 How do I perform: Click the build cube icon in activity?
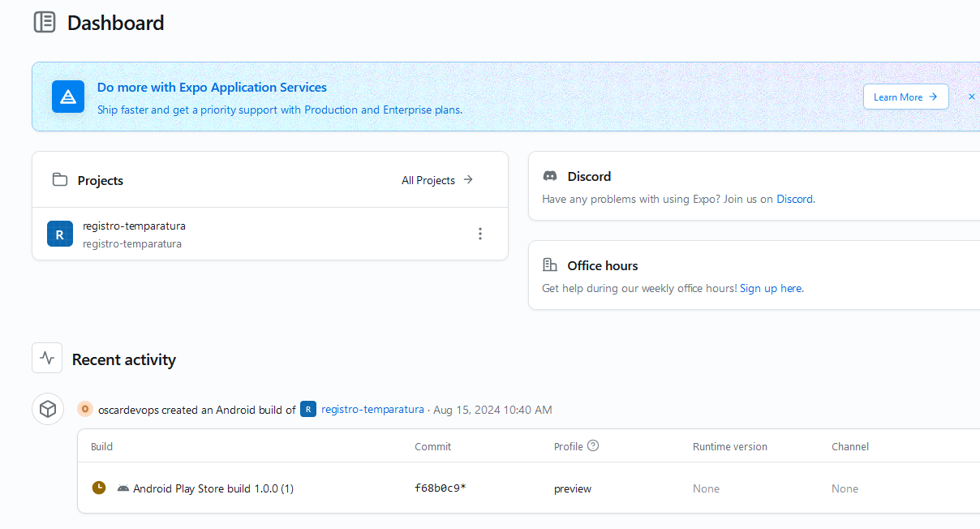(x=48, y=409)
